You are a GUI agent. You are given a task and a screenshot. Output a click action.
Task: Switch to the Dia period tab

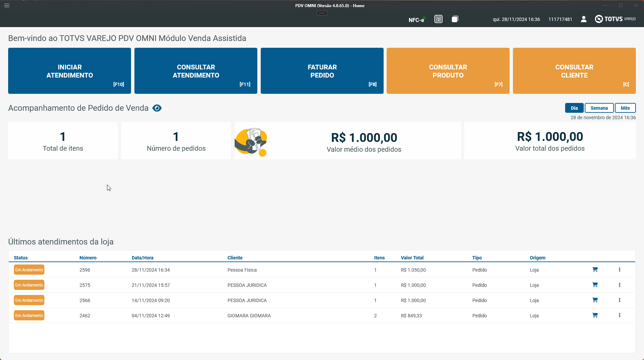pyautogui.click(x=574, y=108)
